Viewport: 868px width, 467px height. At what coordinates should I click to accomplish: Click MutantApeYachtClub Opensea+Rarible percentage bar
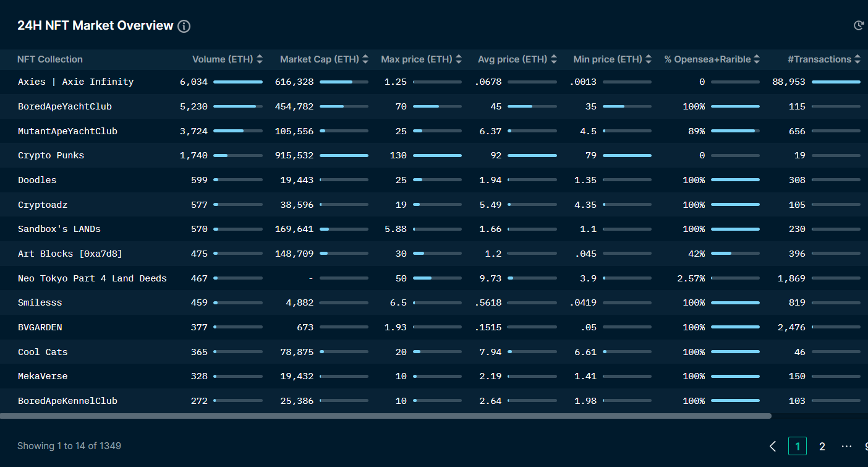click(x=735, y=131)
